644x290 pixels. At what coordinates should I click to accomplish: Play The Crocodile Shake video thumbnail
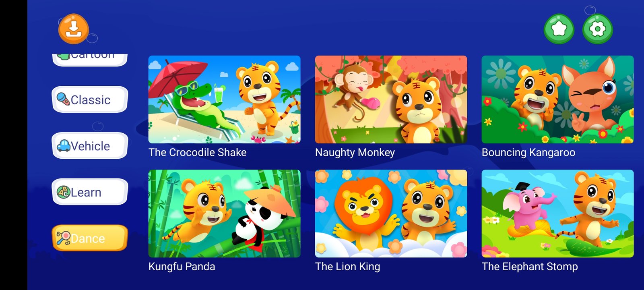pos(224,99)
